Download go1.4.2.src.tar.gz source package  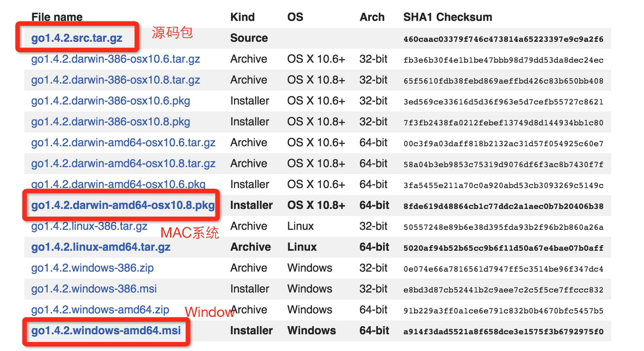coord(77,38)
